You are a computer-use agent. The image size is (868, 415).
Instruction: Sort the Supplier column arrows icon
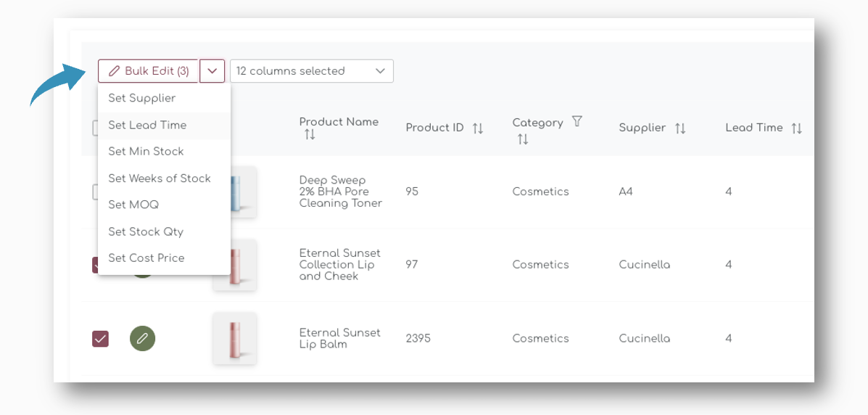tap(680, 128)
